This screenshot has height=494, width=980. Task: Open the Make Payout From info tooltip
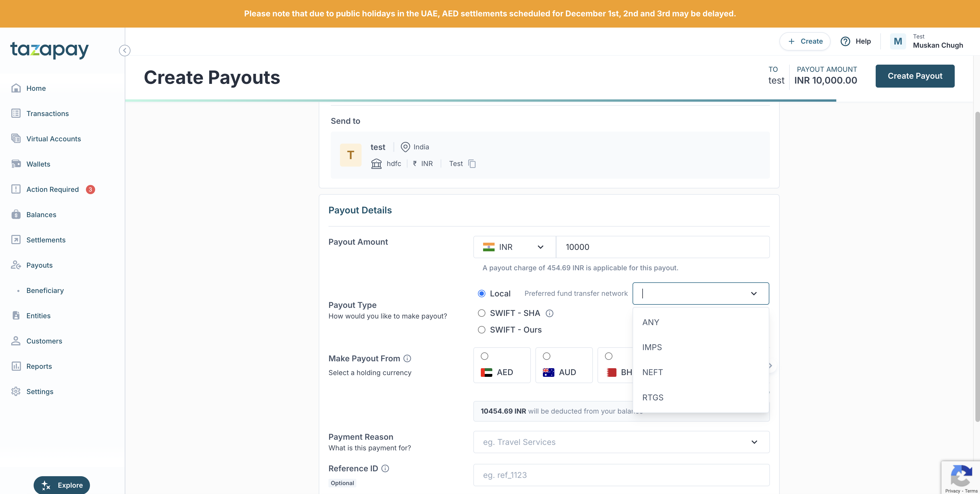407,359
